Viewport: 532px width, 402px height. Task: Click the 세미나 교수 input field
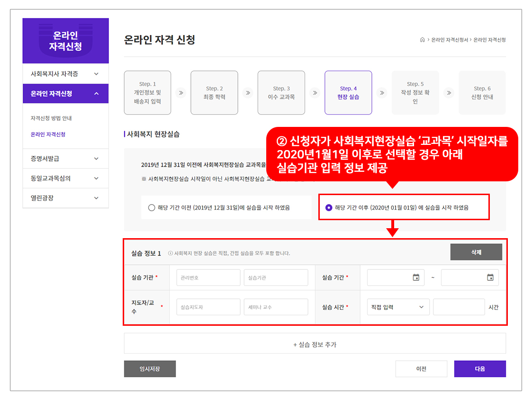(276, 307)
